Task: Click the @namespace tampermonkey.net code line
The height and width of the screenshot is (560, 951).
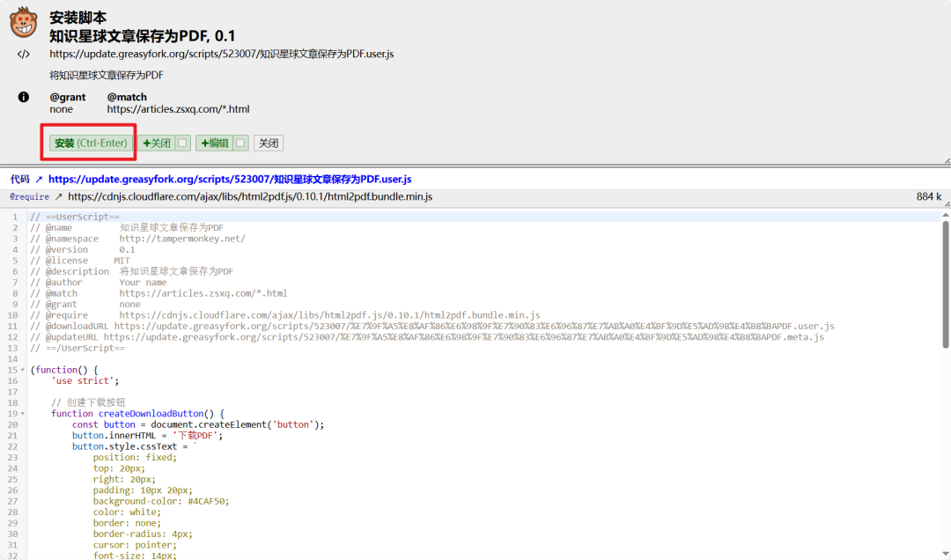Action: tap(137, 239)
